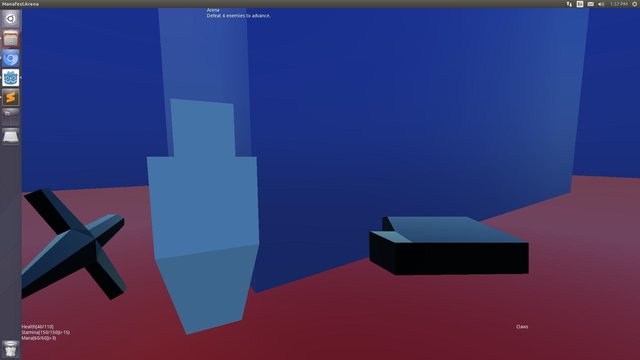Open the Ubuntu Dash search launcher
Screen dimensions: 640x360
[x=11, y=19]
